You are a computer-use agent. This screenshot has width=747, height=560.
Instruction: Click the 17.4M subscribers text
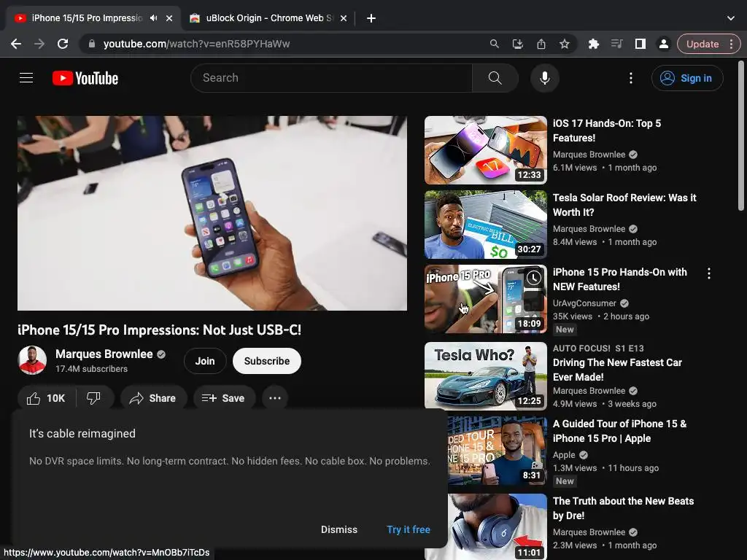click(91, 369)
